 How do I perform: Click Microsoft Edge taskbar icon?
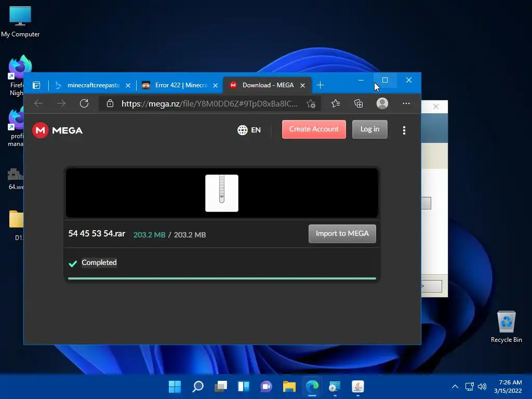[312, 387]
